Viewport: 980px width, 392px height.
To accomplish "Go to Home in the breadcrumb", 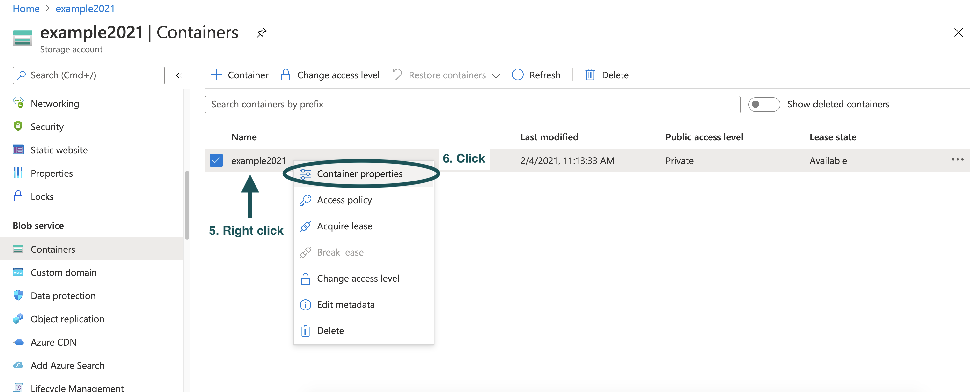I will pyautogui.click(x=26, y=8).
